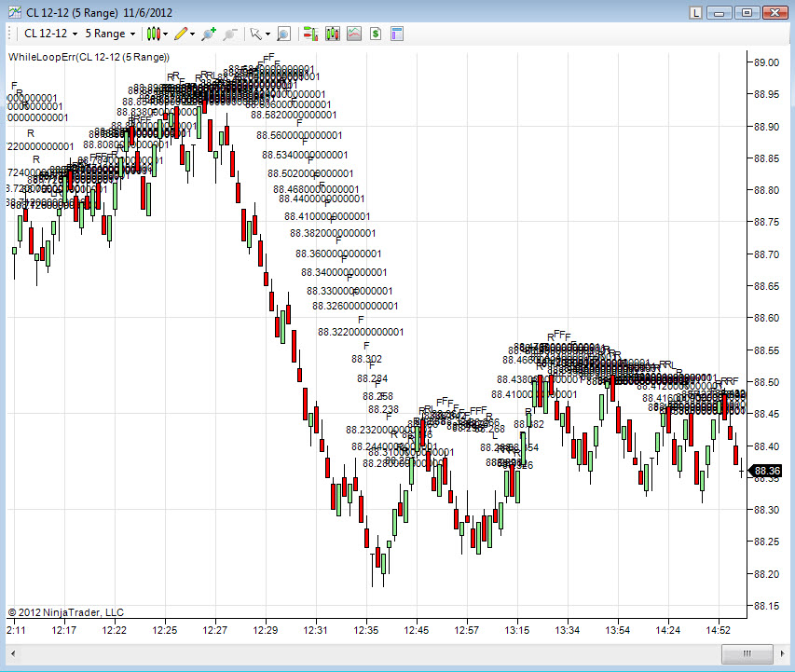
Task: Maximize the chart window
Action: click(x=747, y=13)
